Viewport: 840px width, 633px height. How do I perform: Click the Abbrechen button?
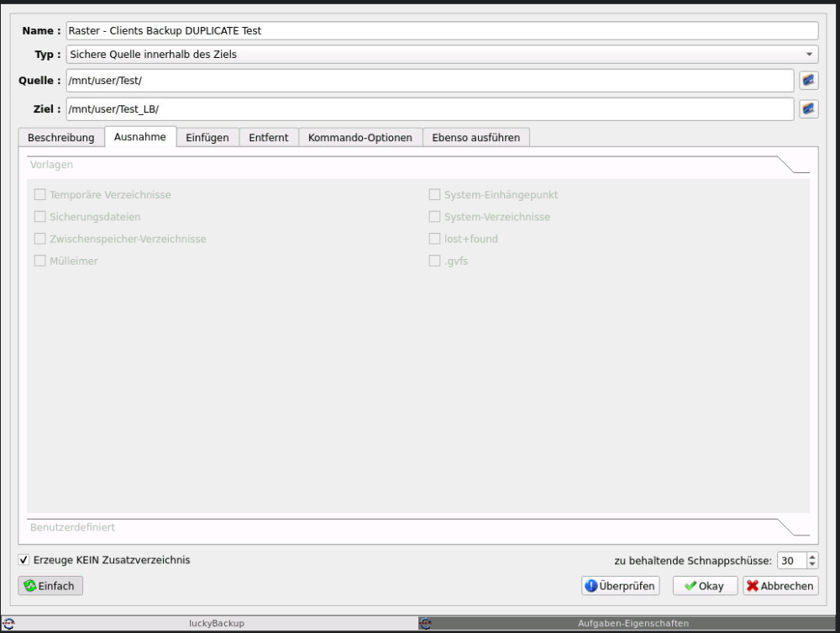click(x=780, y=586)
